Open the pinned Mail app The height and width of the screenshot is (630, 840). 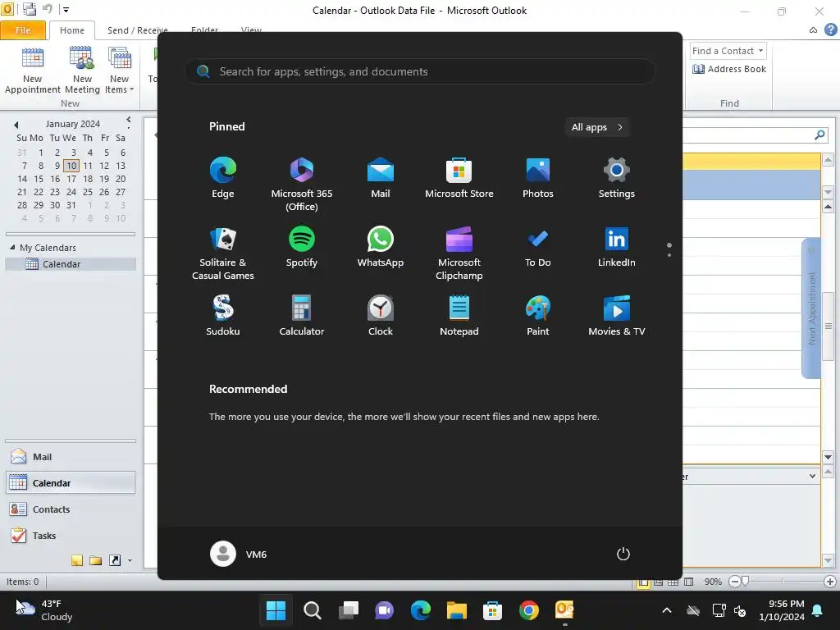[x=381, y=178]
